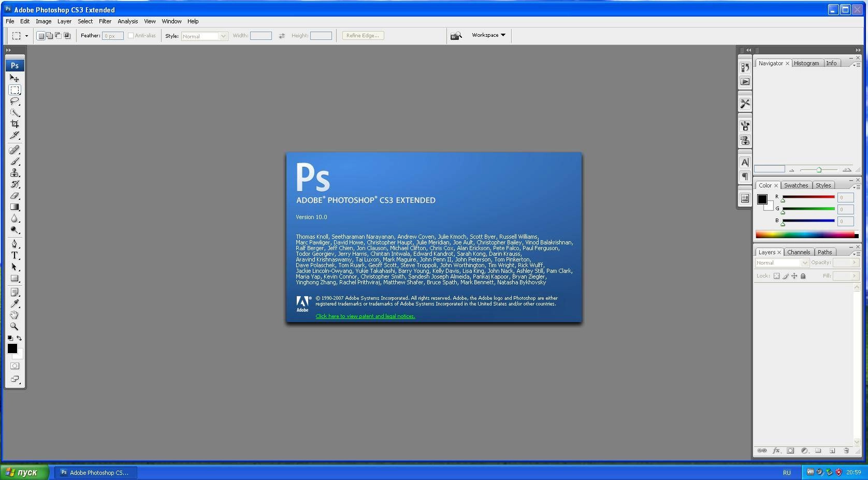Select the Move tool

[15, 78]
